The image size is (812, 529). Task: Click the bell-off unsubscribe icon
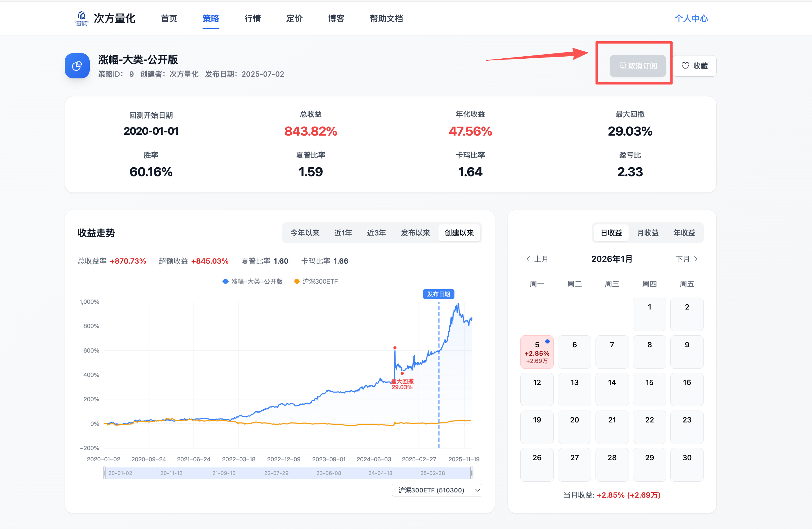(x=623, y=66)
